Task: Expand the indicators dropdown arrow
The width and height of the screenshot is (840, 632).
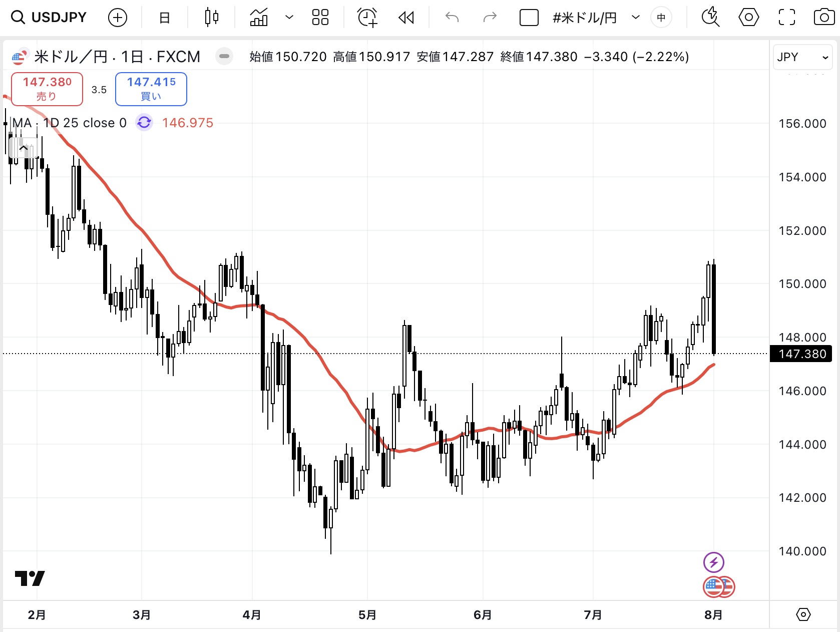Action: [x=289, y=18]
